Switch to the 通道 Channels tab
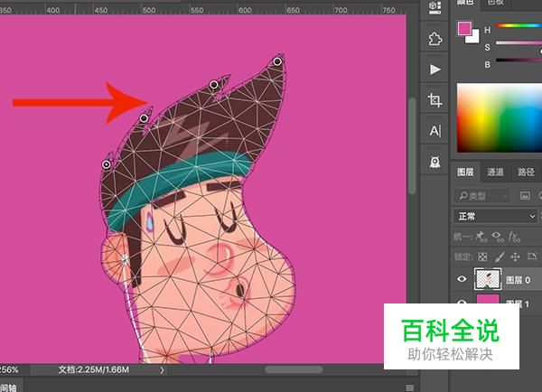Viewport: 542px width, 392px height. point(495,172)
